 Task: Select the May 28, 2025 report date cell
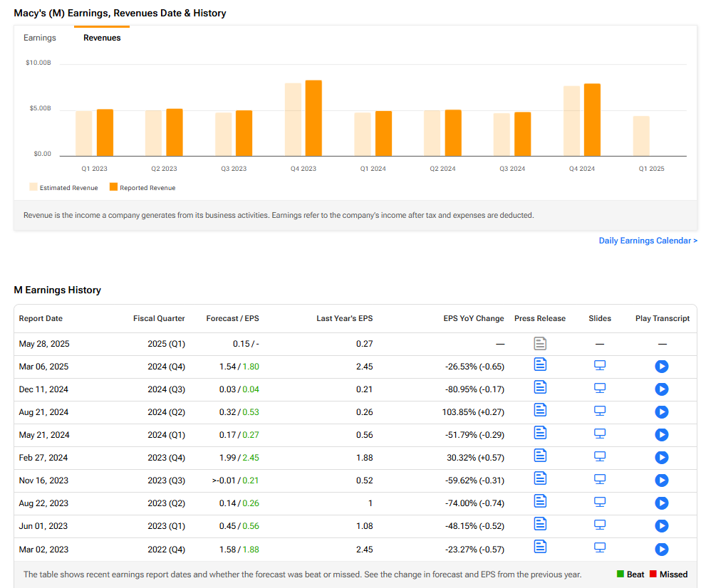click(x=44, y=344)
